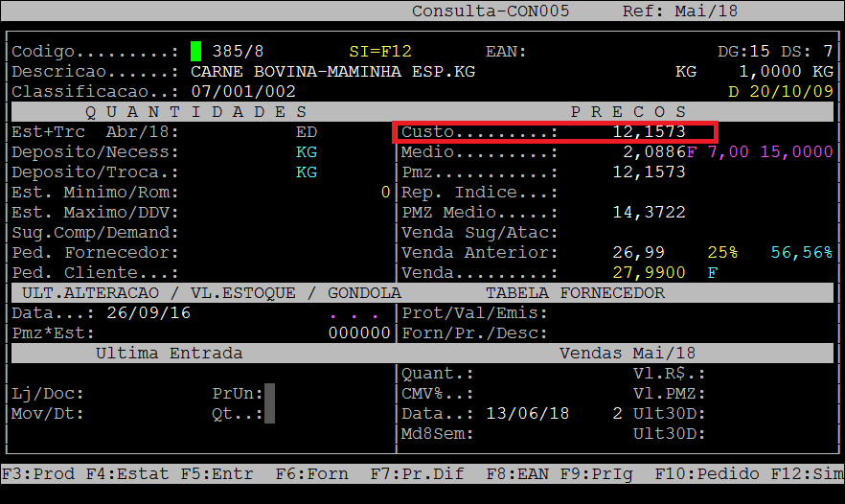
Task: Select the Custo value 12,1573
Action: coord(649,132)
